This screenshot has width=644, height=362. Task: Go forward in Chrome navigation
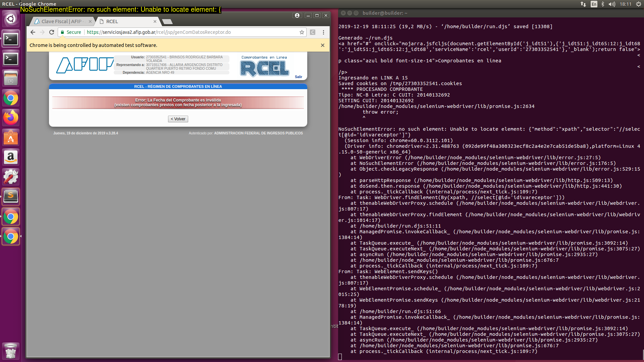(42, 32)
